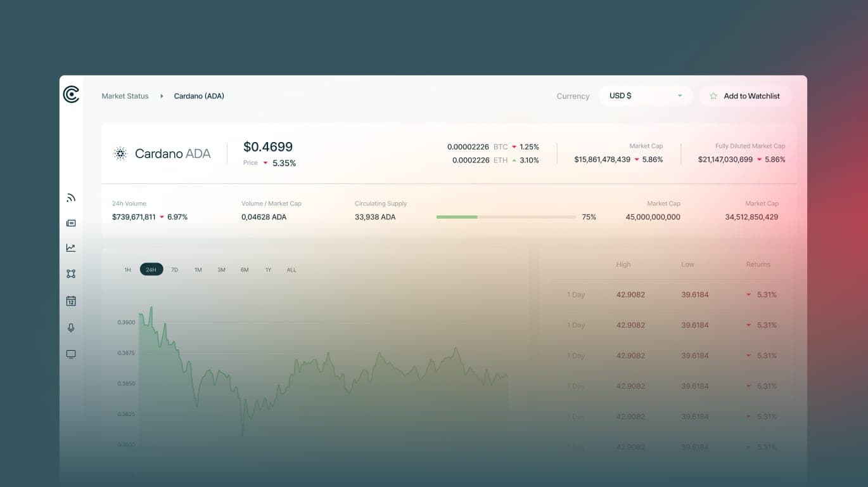This screenshot has width=868, height=487.
Task: Select the 24H chart range
Action: pyautogui.click(x=151, y=270)
